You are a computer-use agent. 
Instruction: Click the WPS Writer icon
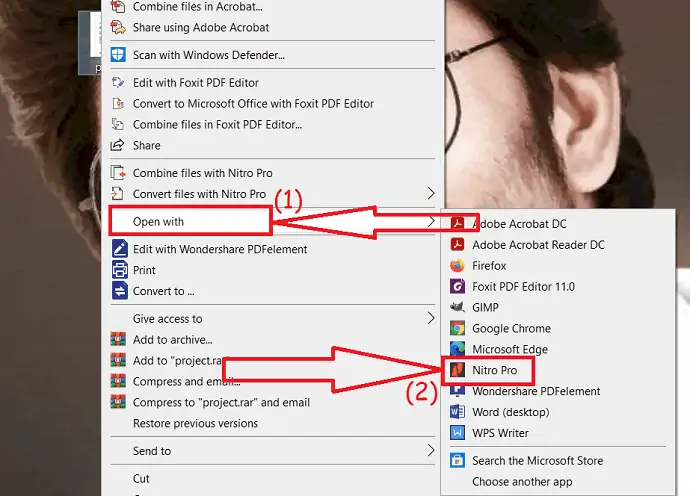[457, 433]
